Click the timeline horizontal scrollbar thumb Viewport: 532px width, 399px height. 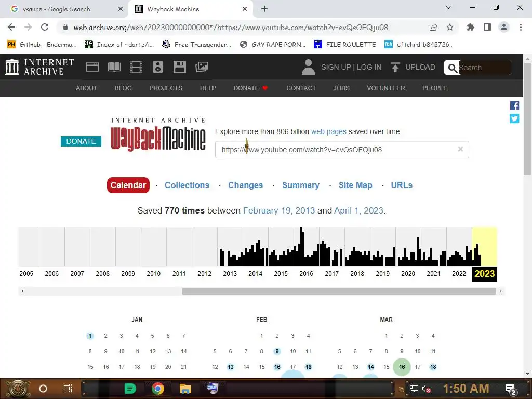[x=339, y=291]
